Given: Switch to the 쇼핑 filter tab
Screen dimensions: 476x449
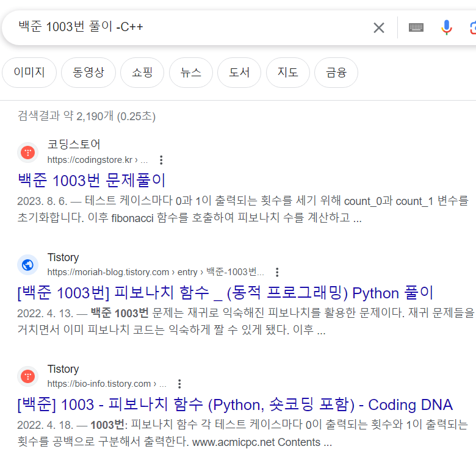Looking at the screenshot, I should [142, 73].
